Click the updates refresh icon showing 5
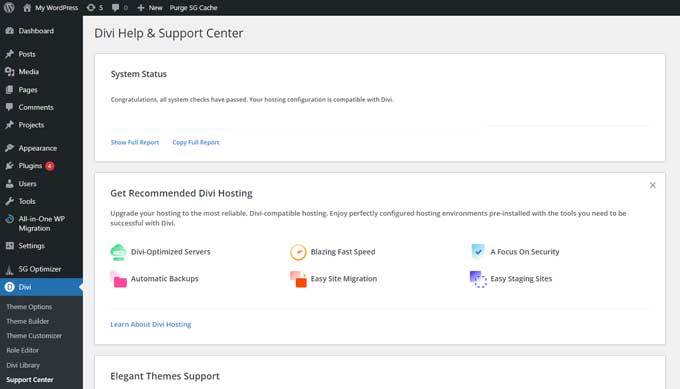The height and width of the screenshot is (389, 680). [x=91, y=7]
